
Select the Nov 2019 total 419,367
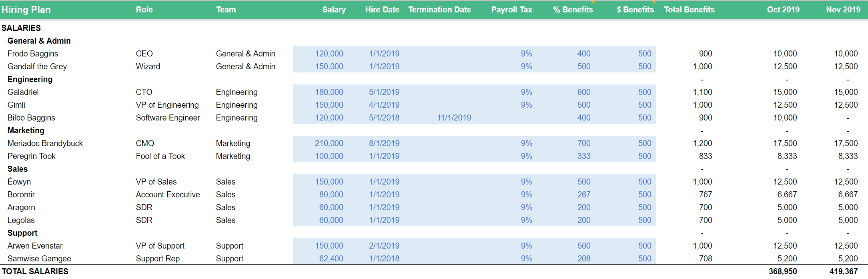point(843,271)
